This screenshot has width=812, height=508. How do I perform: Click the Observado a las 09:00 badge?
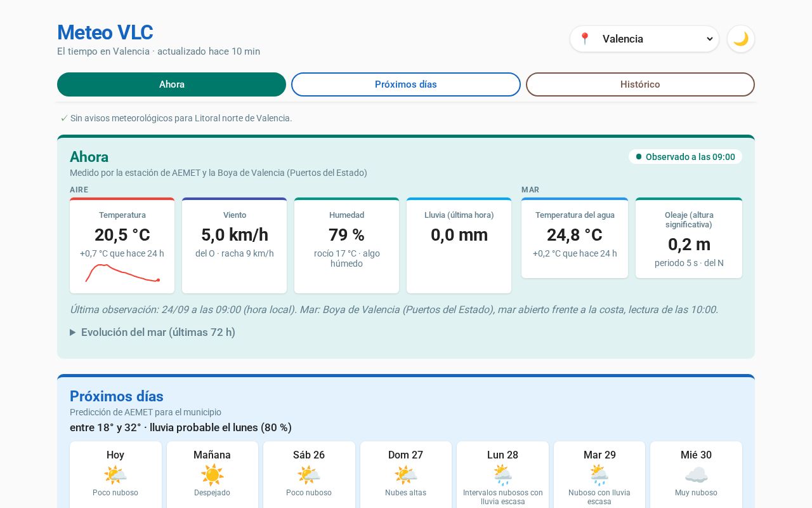685,157
